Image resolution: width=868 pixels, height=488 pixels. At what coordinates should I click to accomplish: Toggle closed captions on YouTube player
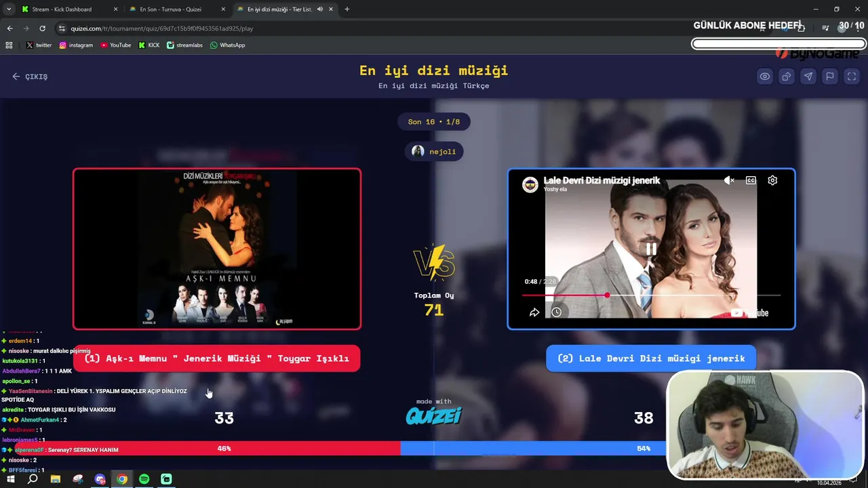(751, 180)
